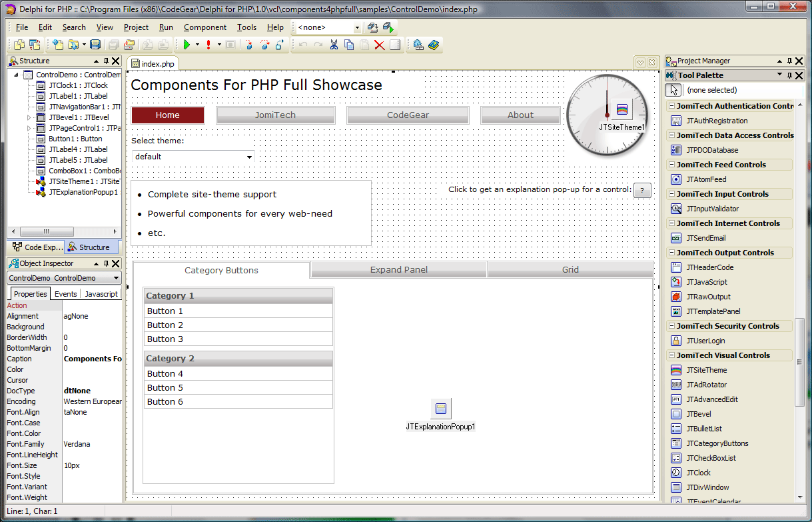Click the Trace Into debug icon
812x522 pixels.
coord(249,45)
